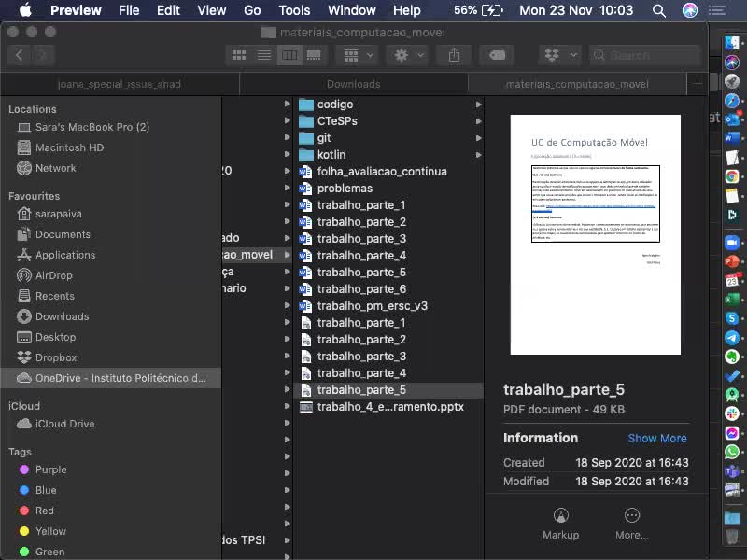The image size is (747, 560).
Task: Expand the kotlin folder arrow
Action: [x=478, y=155]
